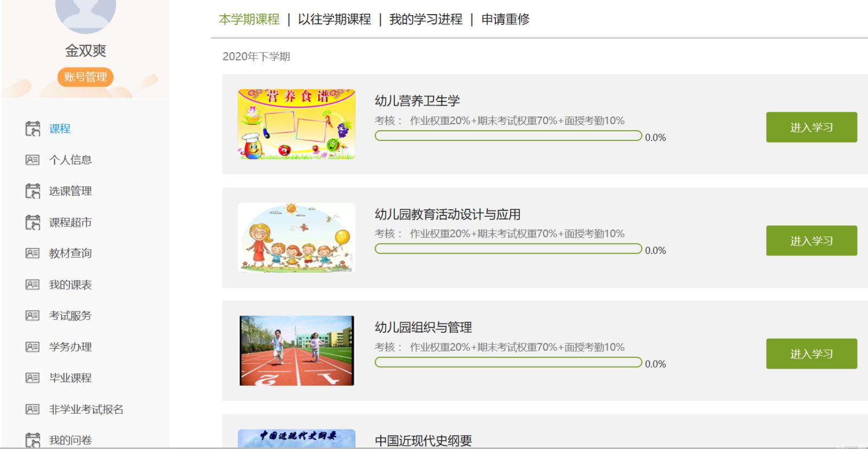Enter study for 幼儿营养卫生学
Image resolution: width=868 pixels, height=449 pixels.
click(811, 127)
